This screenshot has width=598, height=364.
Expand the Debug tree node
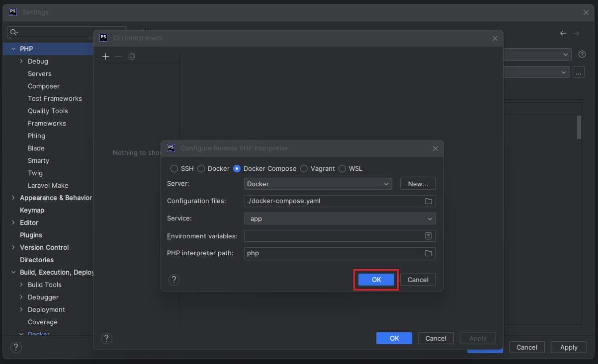22,62
